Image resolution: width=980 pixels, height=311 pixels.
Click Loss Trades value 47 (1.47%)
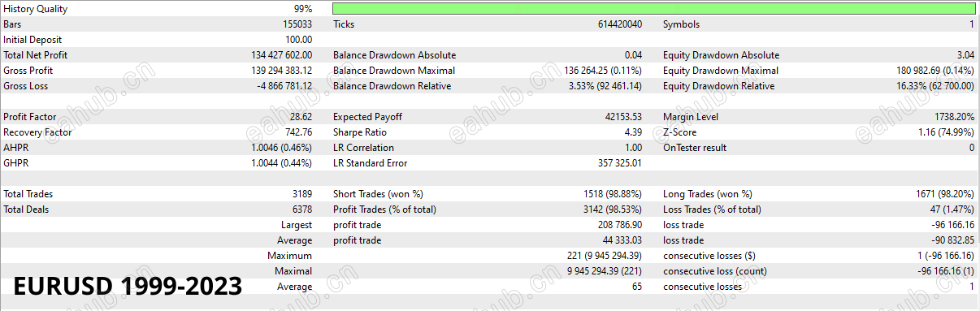(951, 209)
